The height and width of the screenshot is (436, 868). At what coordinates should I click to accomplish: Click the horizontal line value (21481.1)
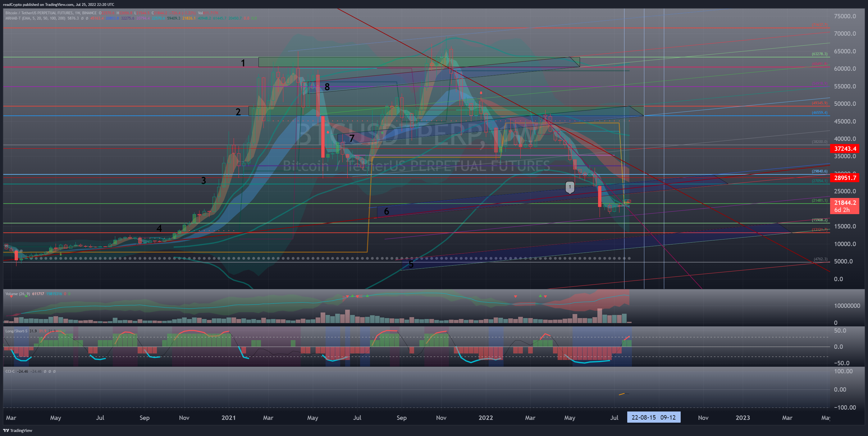pos(820,200)
